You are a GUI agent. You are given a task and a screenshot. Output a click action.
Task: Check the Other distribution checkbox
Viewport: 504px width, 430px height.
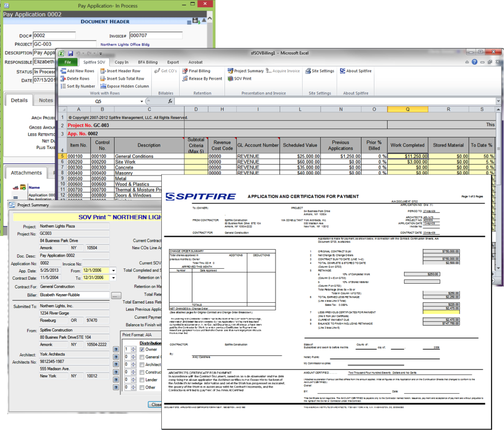tap(142, 388)
